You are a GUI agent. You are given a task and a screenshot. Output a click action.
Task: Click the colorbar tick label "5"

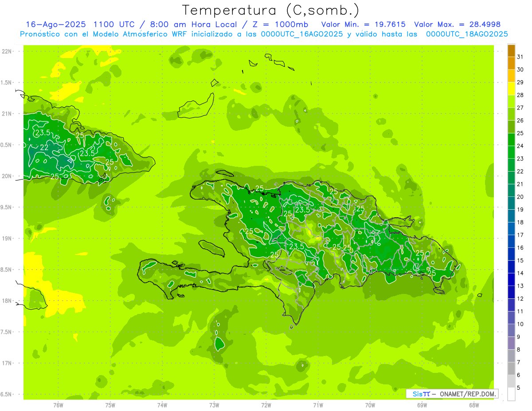coord(519,388)
